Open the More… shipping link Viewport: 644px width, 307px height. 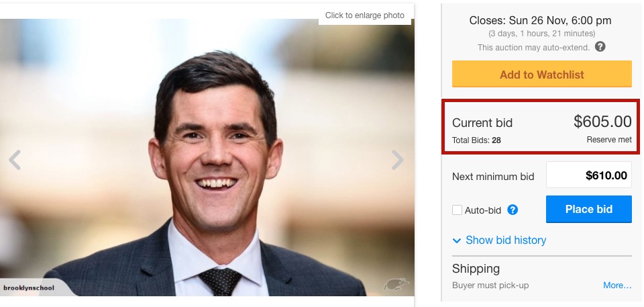tap(617, 286)
